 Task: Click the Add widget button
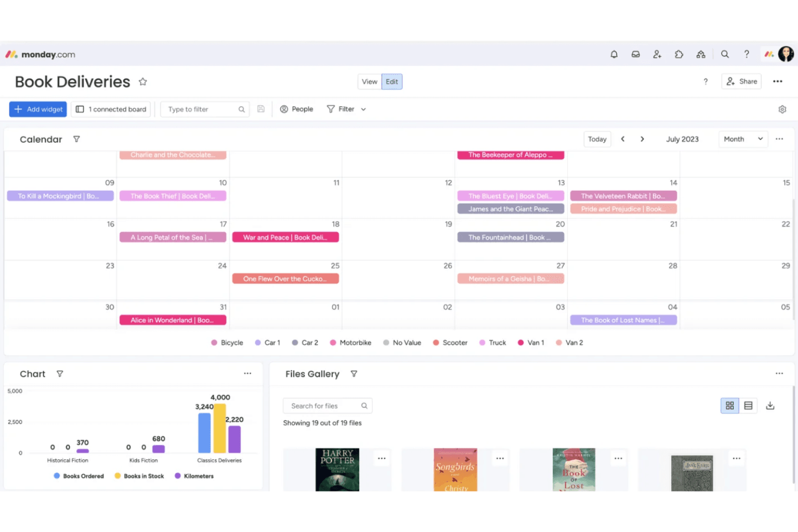pos(38,109)
